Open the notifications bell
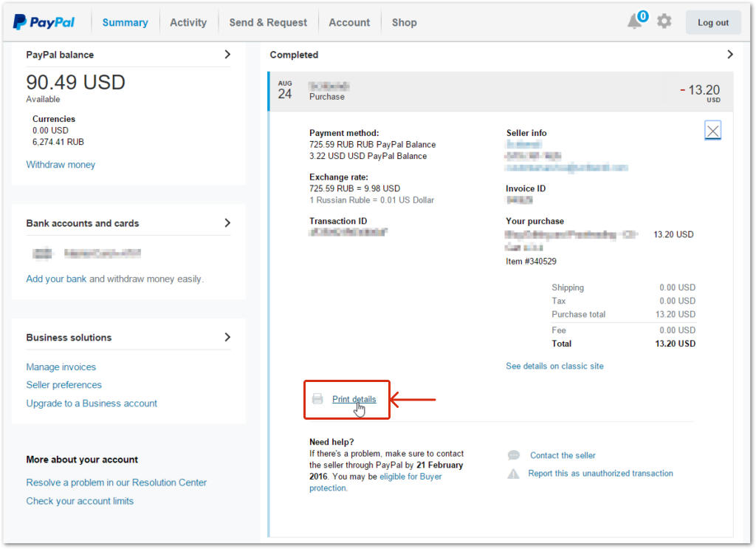 click(x=635, y=21)
